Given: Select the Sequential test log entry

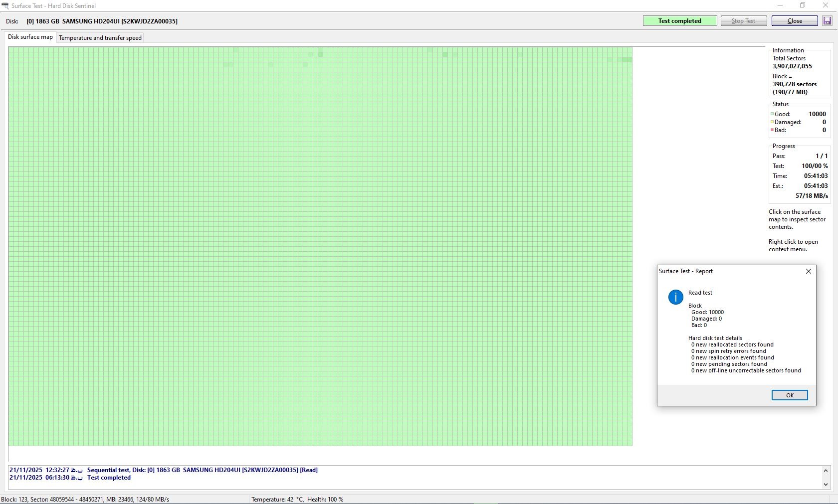Looking at the screenshot, I should (x=202, y=470).
